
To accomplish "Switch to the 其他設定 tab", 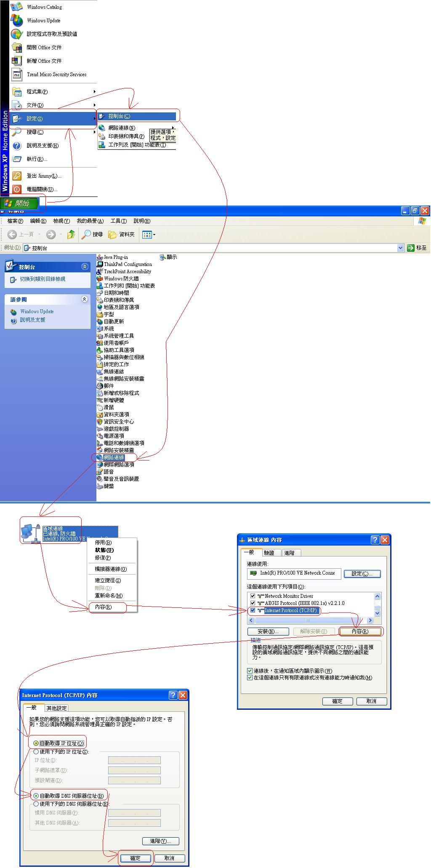I will 56,708.
